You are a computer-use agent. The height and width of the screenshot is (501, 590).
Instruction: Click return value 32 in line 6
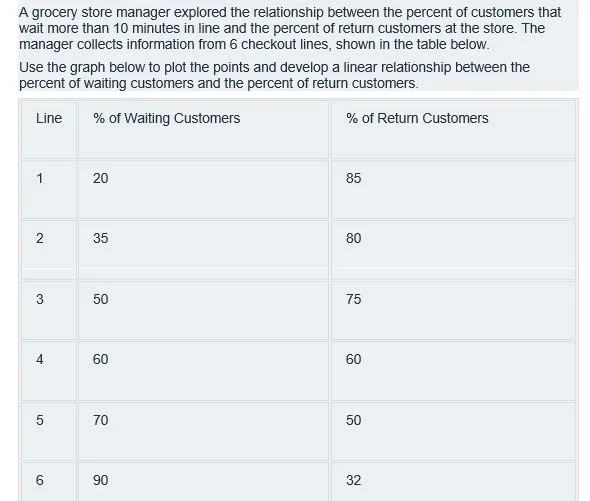point(353,480)
